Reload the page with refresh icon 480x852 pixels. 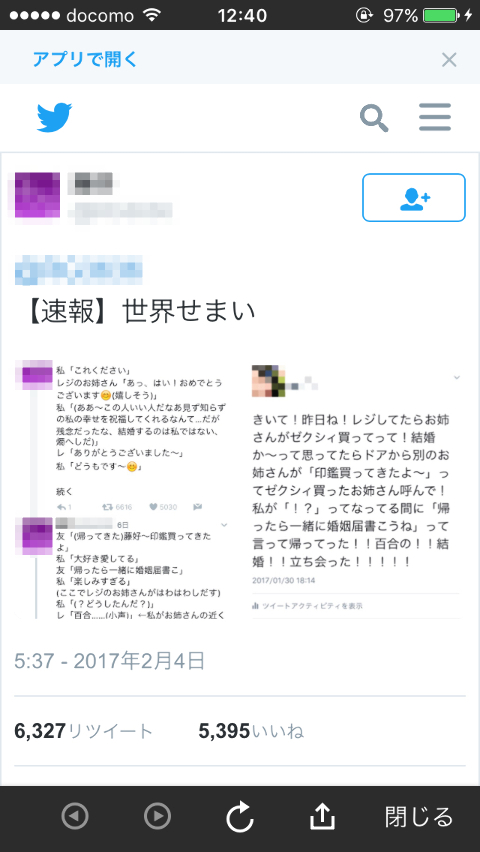(x=240, y=816)
